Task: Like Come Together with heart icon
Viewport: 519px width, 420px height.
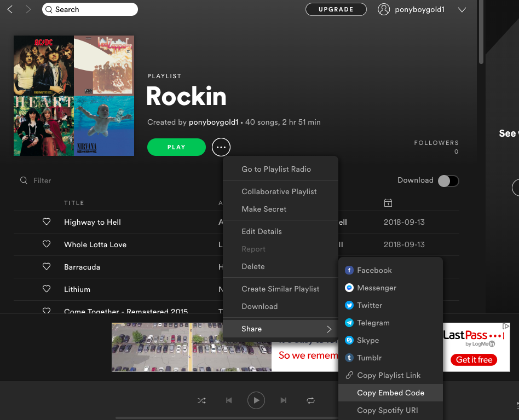Action: point(47,311)
